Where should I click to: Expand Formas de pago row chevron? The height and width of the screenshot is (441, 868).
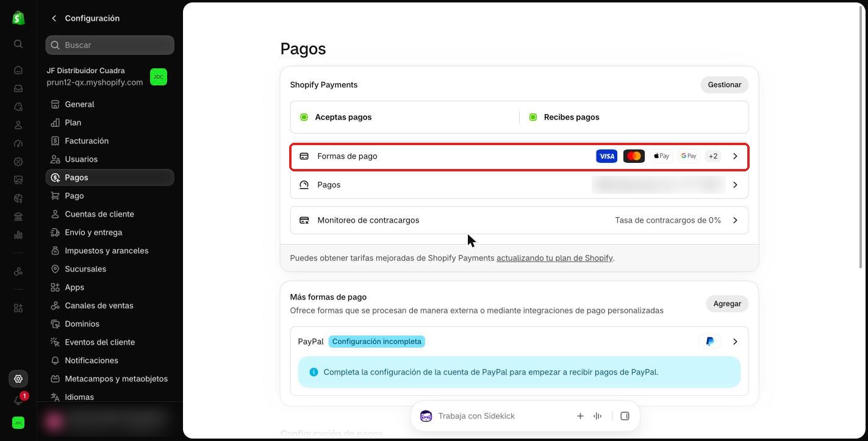(x=735, y=156)
